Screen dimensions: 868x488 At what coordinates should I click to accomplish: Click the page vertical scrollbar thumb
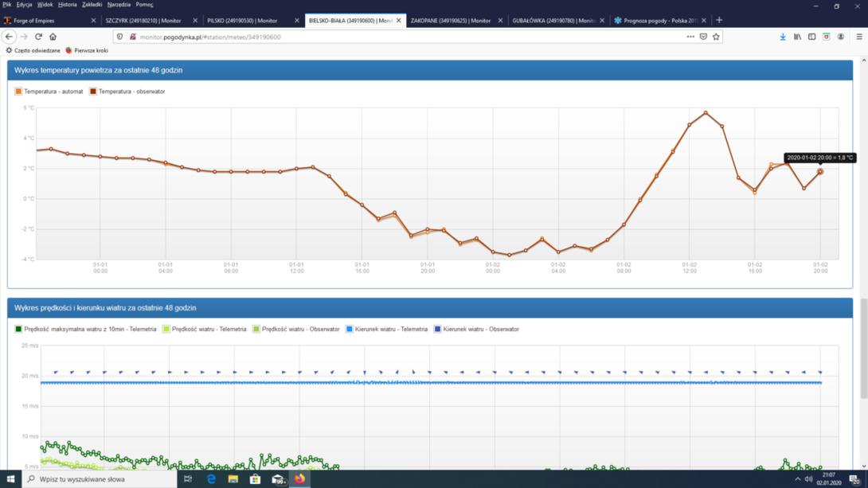(x=863, y=349)
